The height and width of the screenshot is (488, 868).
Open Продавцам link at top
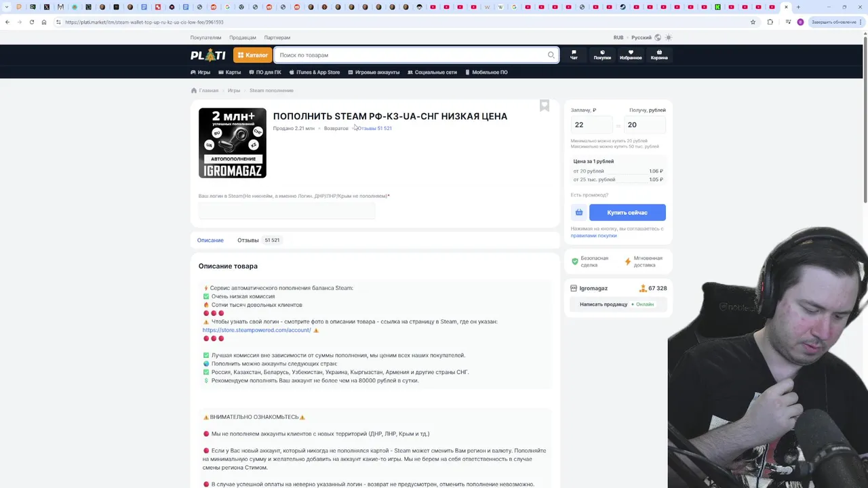click(x=243, y=37)
